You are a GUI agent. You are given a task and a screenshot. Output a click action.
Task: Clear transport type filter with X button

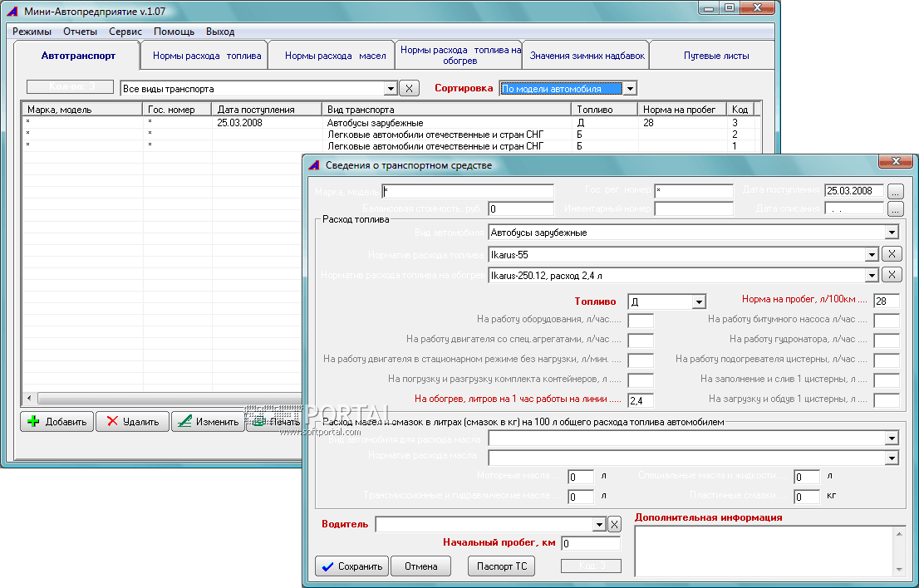409,89
